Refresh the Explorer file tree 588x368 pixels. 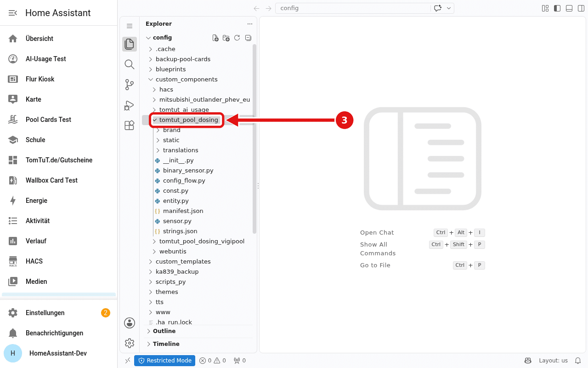tap(237, 38)
